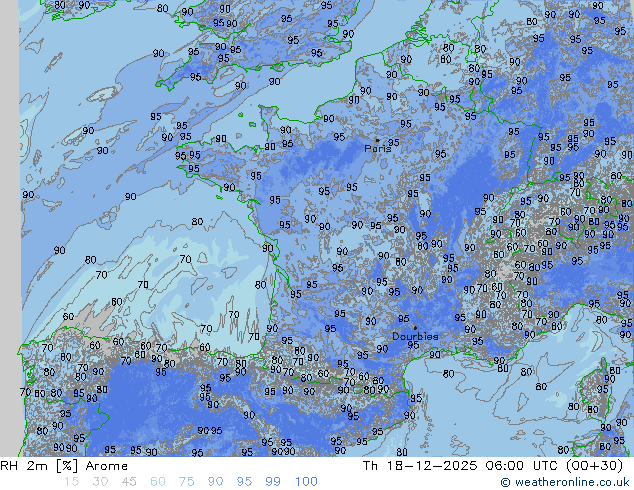Click the legend value 95

pyautogui.click(x=244, y=482)
